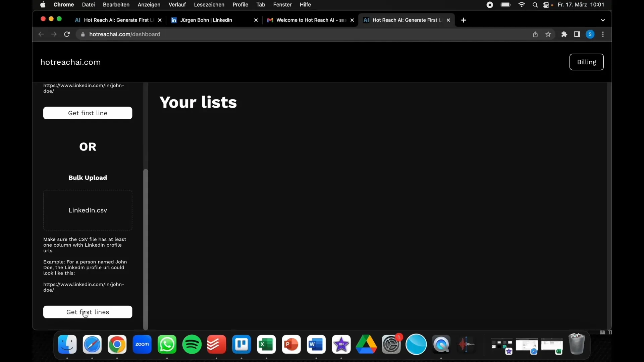
Task: Select the LinkedIn.csv upload area
Action: click(x=87, y=210)
